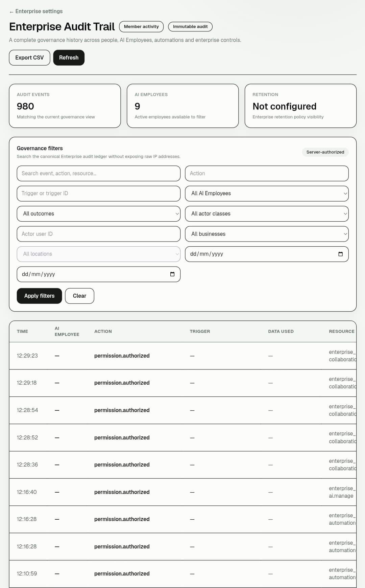Focus the Action filter field
Screen dimensions: 365x588
267,173
